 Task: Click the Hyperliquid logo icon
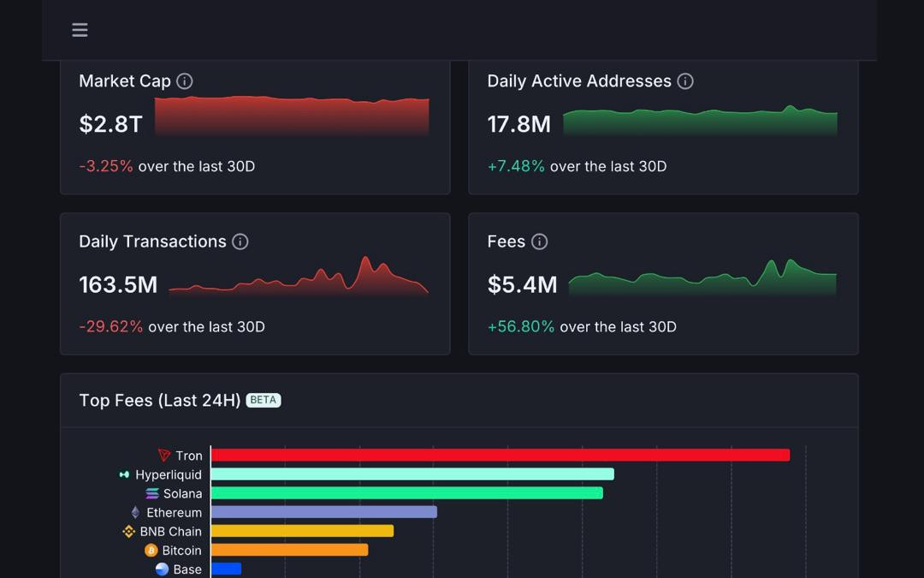pos(124,474)
